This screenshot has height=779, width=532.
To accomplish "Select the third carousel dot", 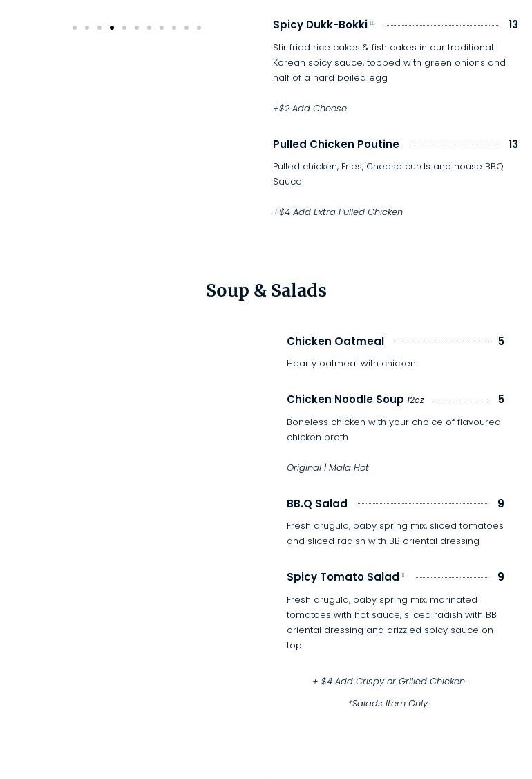I will (x=99, y=28).
